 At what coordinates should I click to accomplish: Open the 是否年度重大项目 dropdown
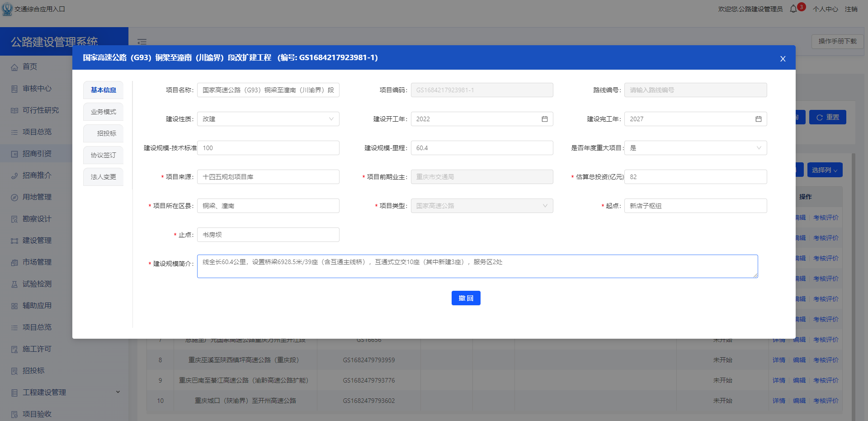(x=696, y=148)
